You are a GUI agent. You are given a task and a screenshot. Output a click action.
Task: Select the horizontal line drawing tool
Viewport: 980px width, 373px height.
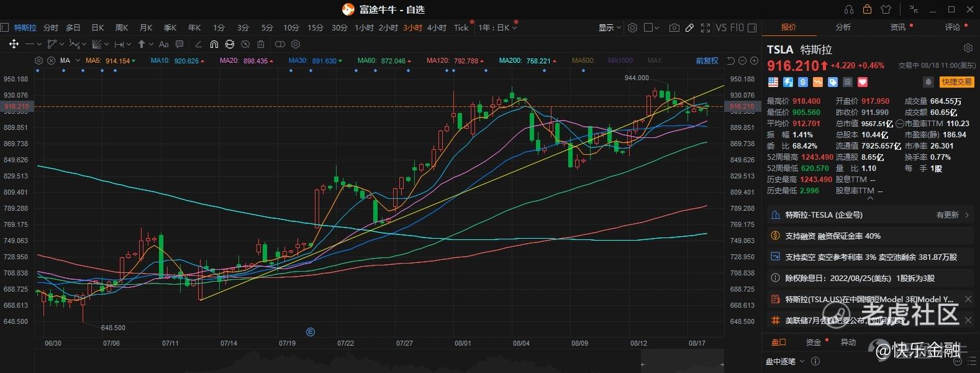pos(30,44)
